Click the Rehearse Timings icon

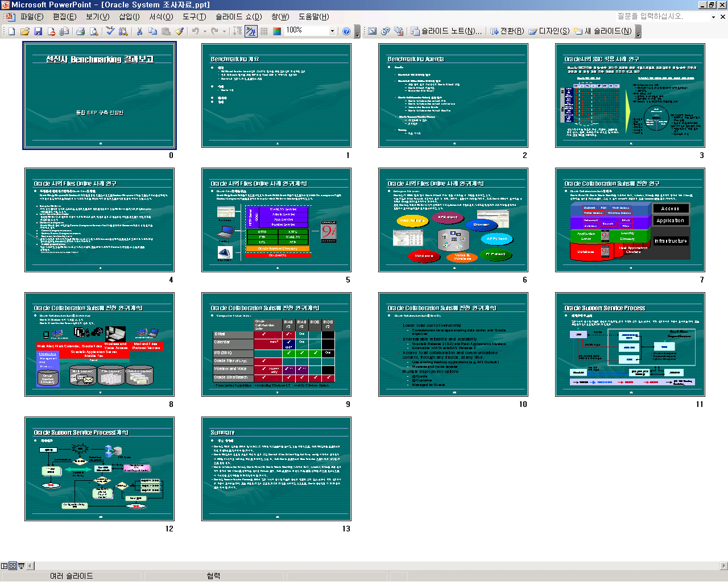point(386,31)
